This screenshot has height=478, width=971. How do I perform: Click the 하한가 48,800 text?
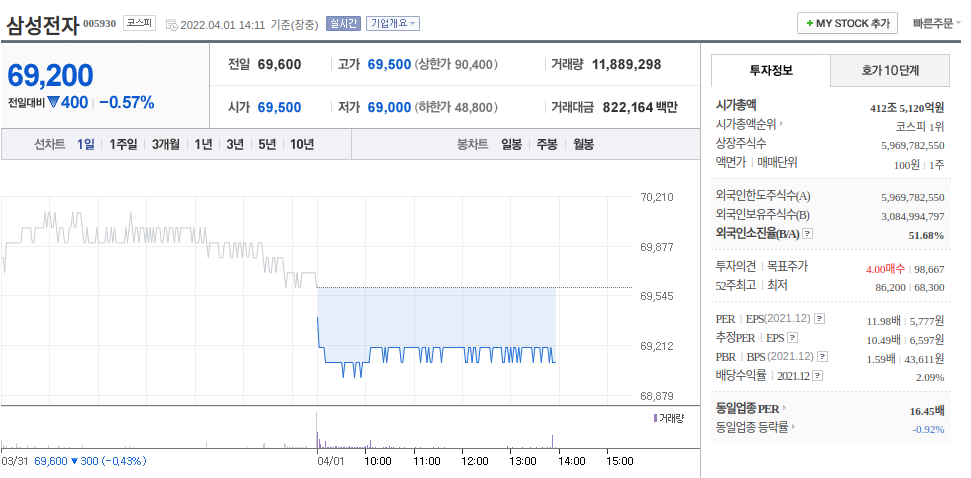coord(456,108)
